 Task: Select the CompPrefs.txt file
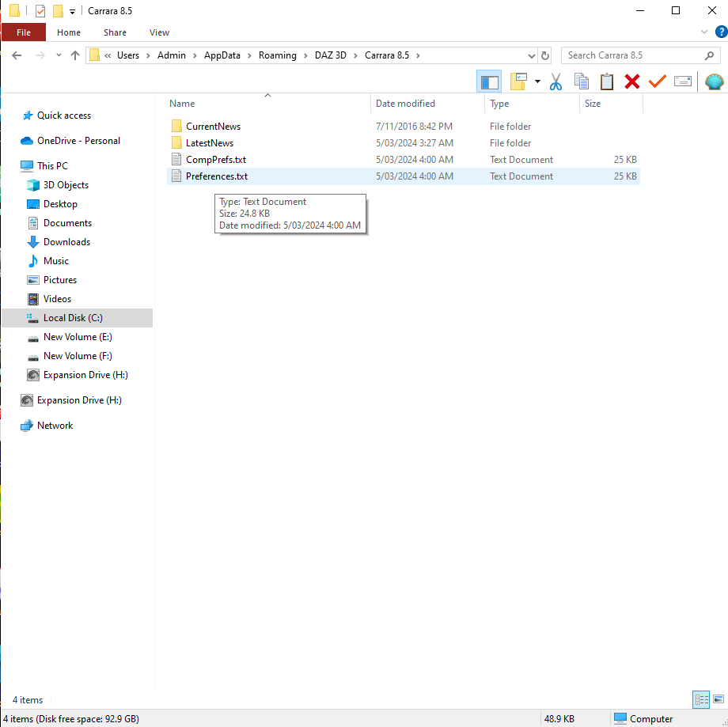coord(404,160)
